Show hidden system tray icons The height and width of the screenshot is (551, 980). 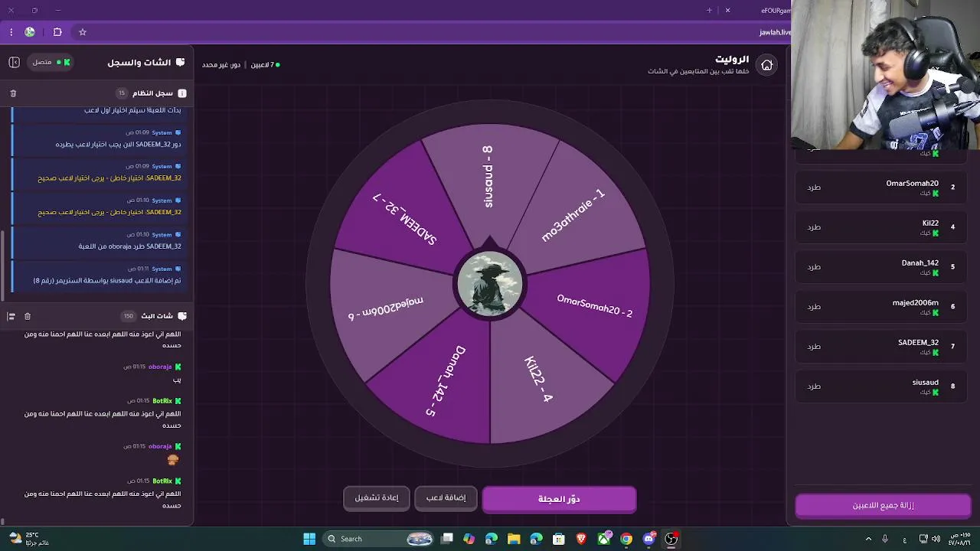(x=868, y=539)
